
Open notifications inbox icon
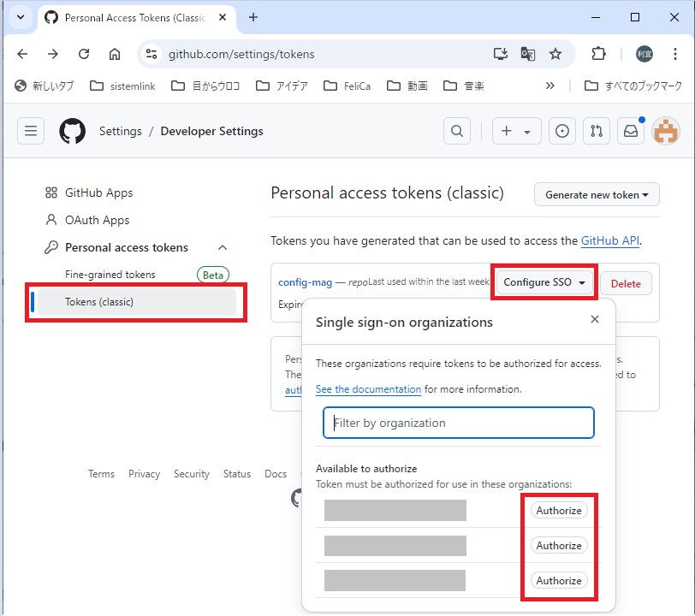tap(631, 131)
